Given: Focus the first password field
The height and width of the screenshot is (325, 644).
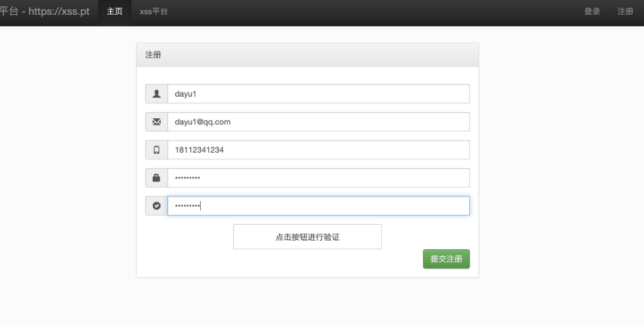Looking at the screenshot, I should (318, 177).
